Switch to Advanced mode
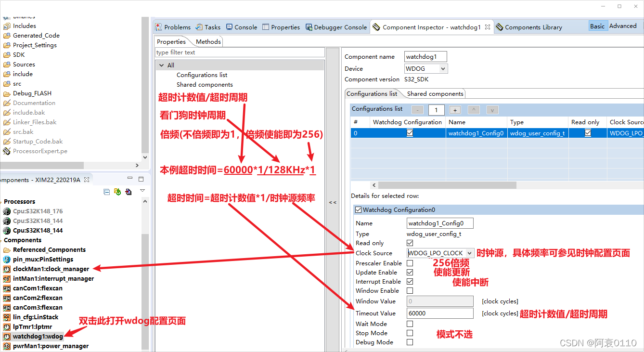Viewport: 644px width, 352px height. 624,26
